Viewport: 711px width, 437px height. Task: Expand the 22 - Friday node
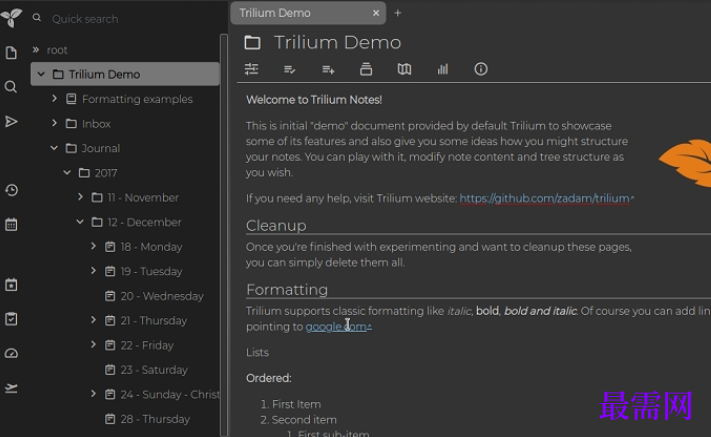click(x=93, y=345)
